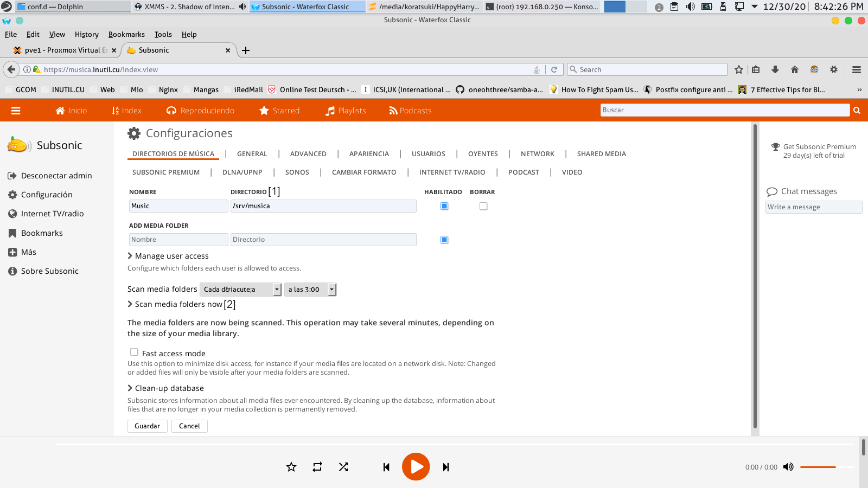This screenshot has width=868, height=488.
Task: Open the Index view
Action: (x=126, y=111)
